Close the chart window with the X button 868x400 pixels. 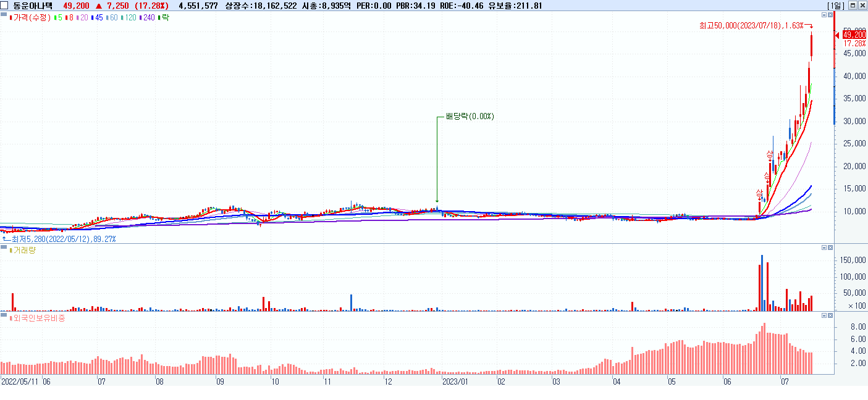(x=862, y=6)
